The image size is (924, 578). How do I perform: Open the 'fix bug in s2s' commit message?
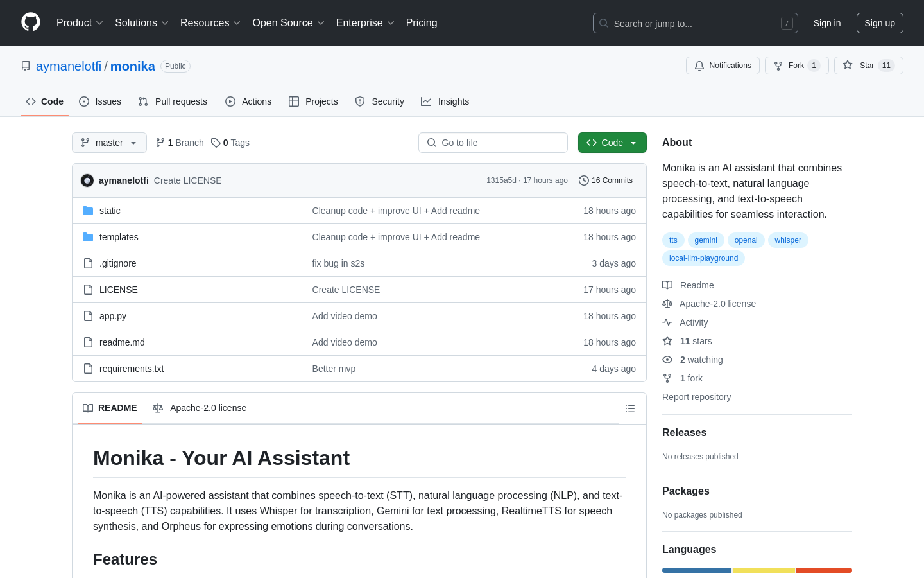[x=338, y=263]
